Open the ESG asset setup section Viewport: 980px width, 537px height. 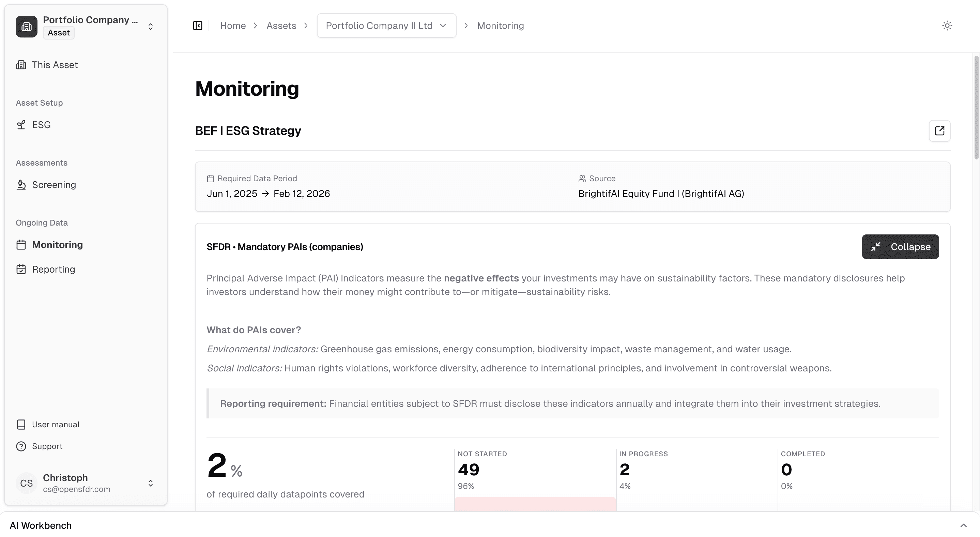point(41,124)
